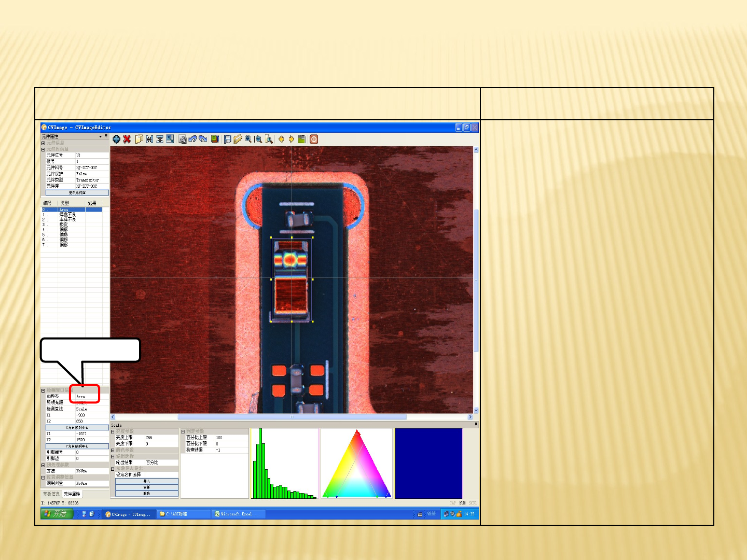Click the Y方向移到中心 button
Image resolution: width=747 pixels, height=560 pixels.
77,446
